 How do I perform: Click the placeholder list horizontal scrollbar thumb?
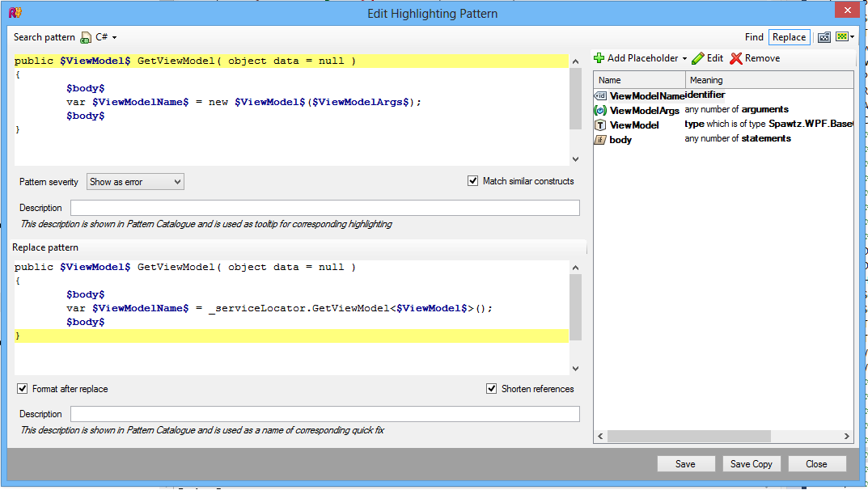click(x=688, y=437)
